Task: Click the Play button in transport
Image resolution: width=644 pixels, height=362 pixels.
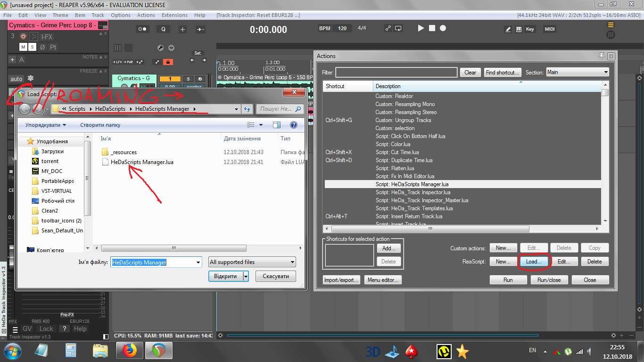Action: pos(421,28)
